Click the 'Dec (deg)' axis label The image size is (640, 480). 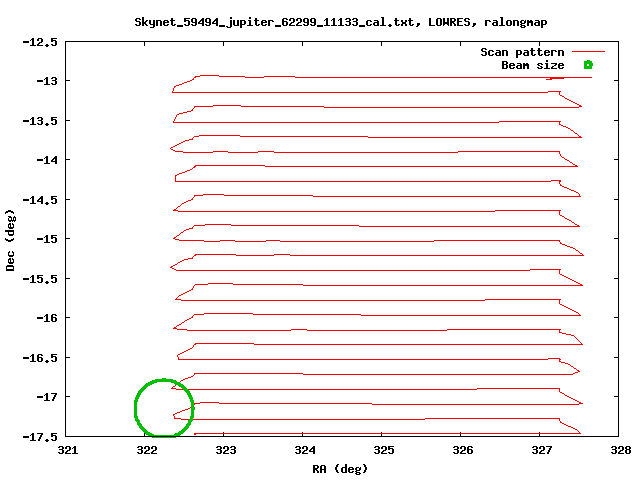[x=10, y=240]
